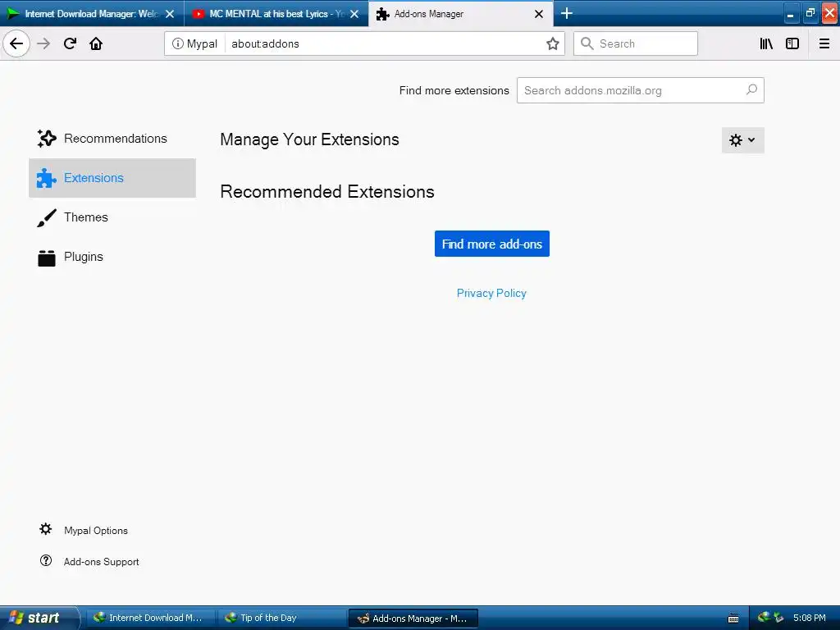Click the Windows start button
This screenshot has width=840, height=630.
38,618
